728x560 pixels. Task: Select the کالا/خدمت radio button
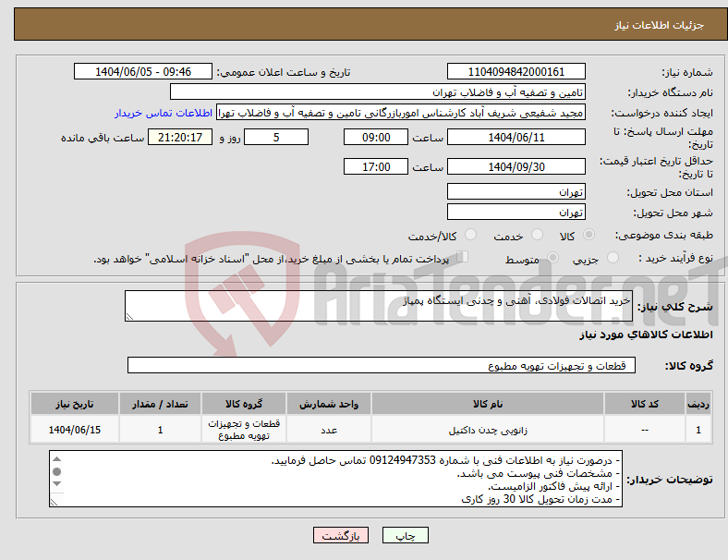coord(471,235)
